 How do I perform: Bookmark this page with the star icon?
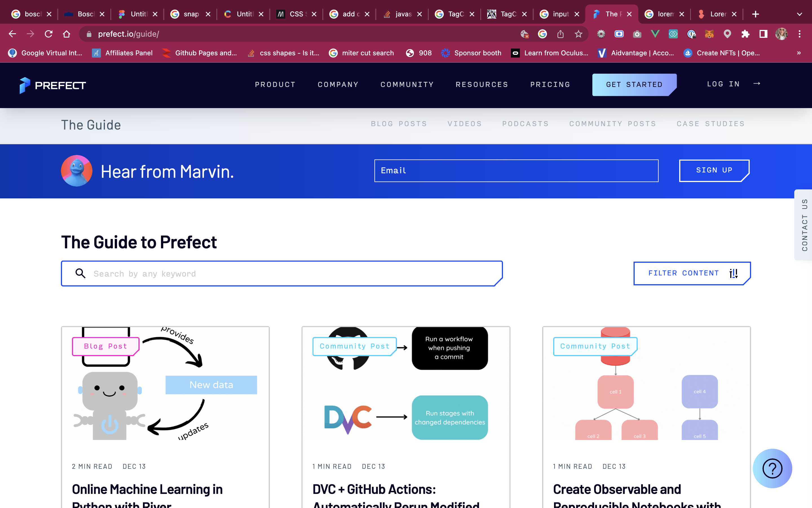(579, 34)
